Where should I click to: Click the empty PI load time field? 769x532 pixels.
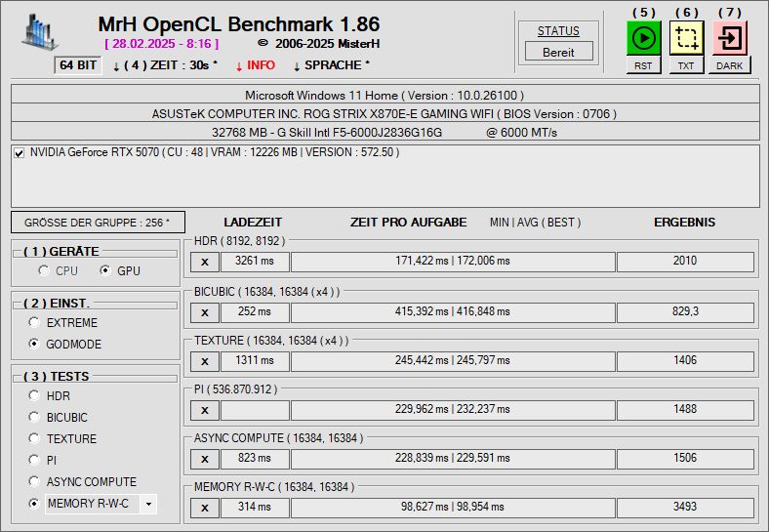point(255,410)
